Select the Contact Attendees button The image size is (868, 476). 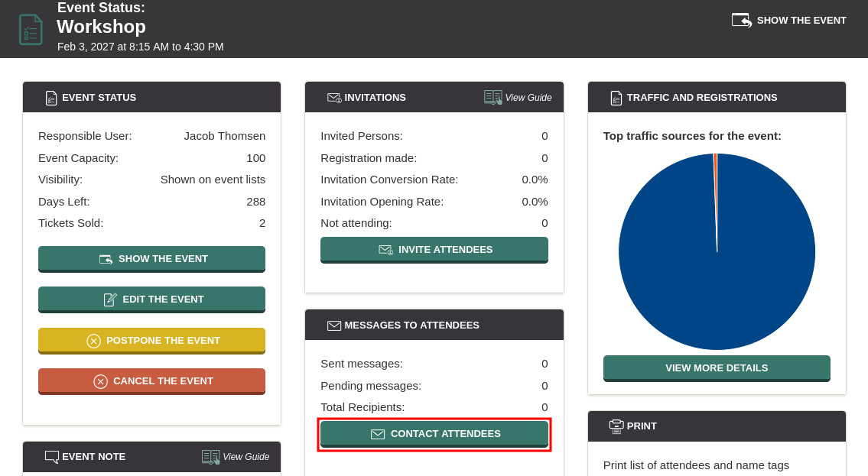[434, 434]
